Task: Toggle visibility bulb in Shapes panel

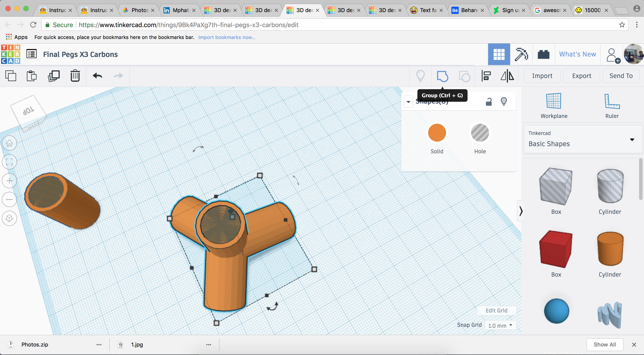Action: click(x=504, y=102)
